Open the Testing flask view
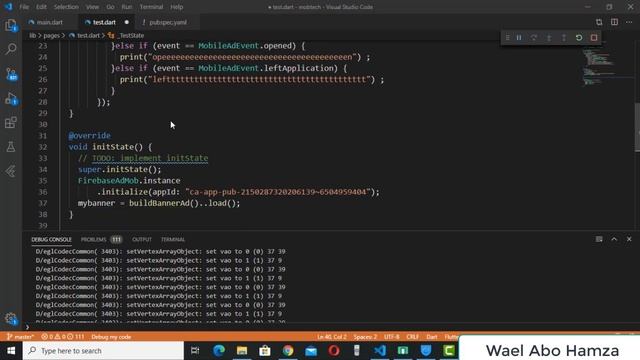The width and height of the screenshot is (640, 360). [x=11, y=147]
